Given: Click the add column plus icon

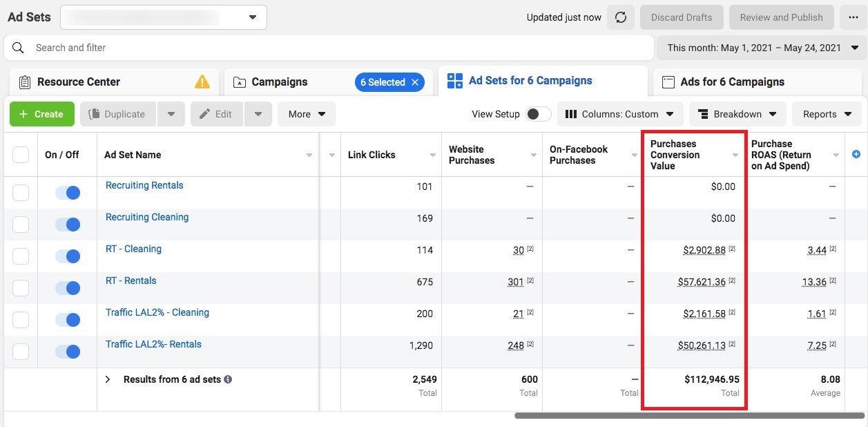Looking at the screenshot, I should coord(856,154).
